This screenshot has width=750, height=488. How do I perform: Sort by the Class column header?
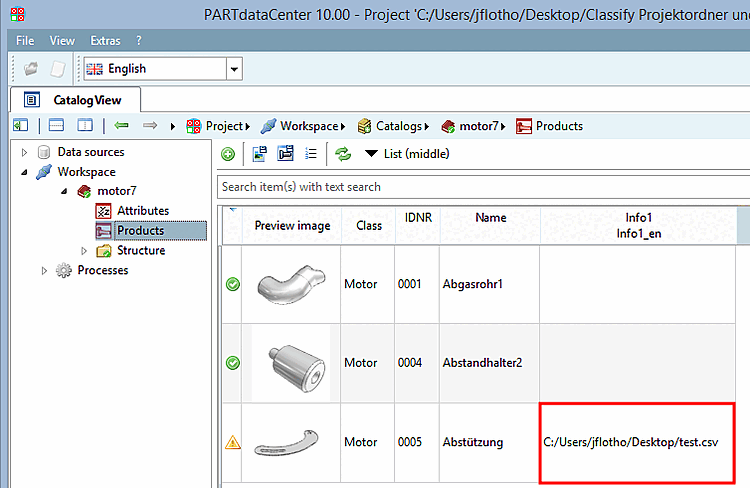pyautogui.click(x=369, y=226)
